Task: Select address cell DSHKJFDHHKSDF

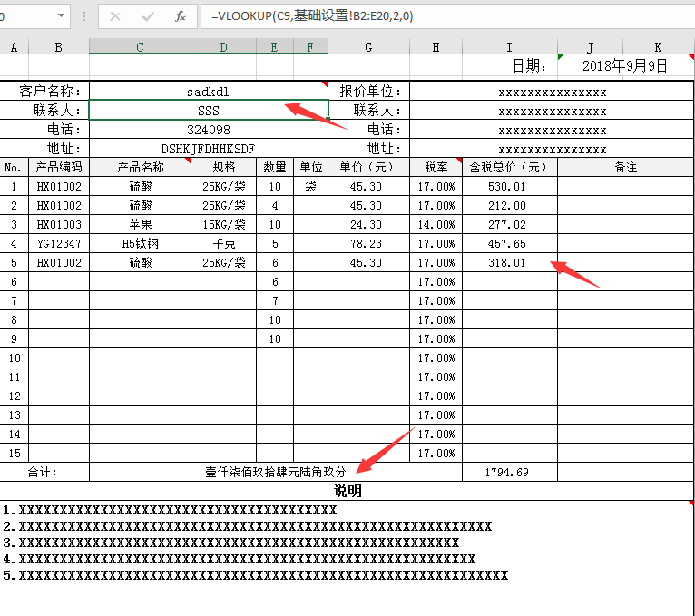Action: pos(209,149)
